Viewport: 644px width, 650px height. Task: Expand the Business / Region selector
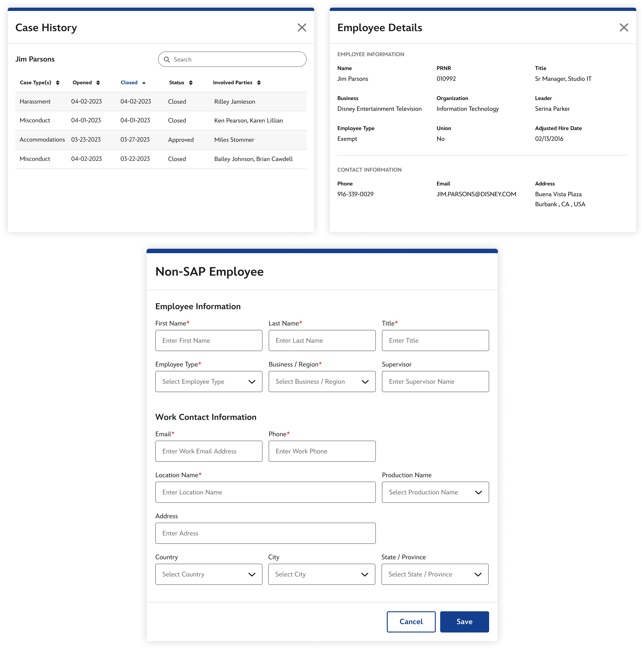point(322,382)
